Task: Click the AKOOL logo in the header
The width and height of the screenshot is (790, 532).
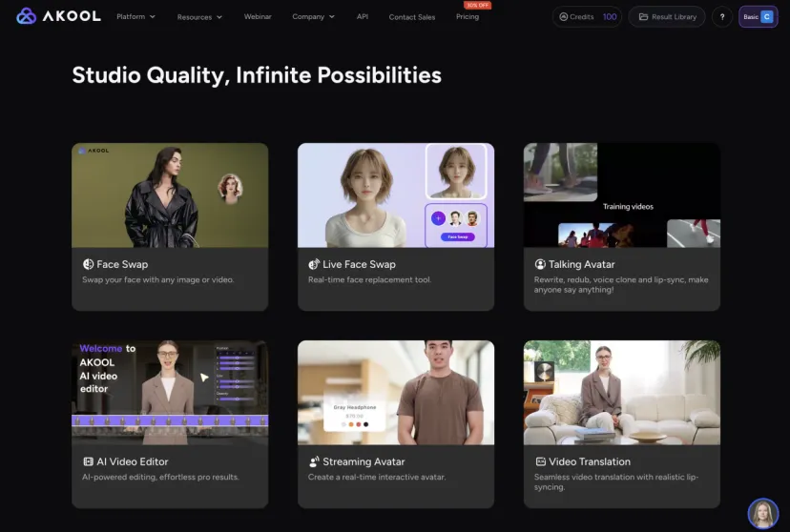Action: [x=58, y=16]
